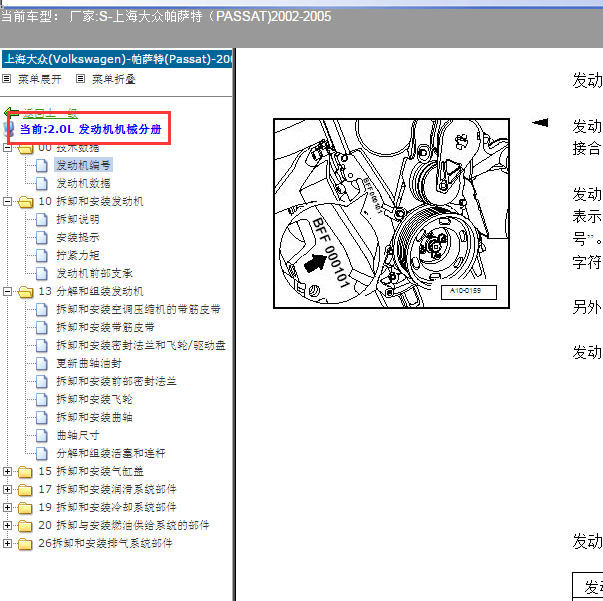This screenshot has width=603, height=601.
Task: Open 分解和组装活塞和连杆 page
Action: 111,454
